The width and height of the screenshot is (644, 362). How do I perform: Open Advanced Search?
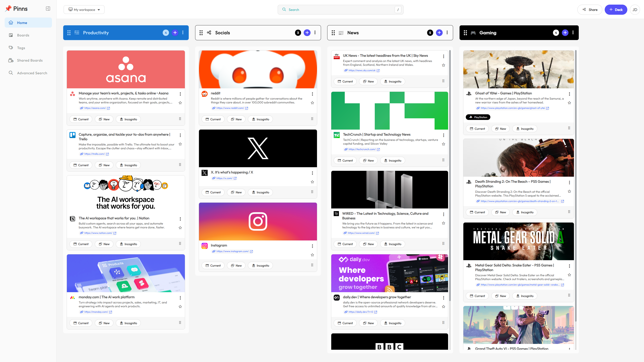click(x=32, y=73)
